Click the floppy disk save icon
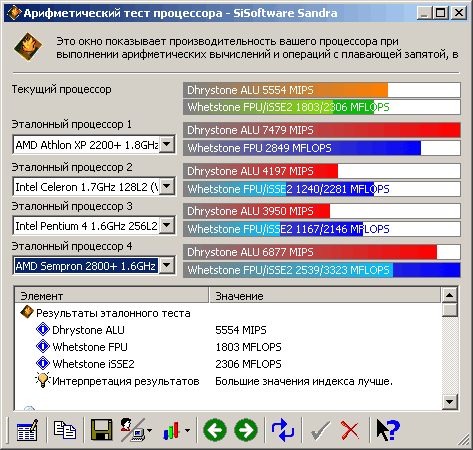This screenshot has width=473, height=450. coord(102,430)
